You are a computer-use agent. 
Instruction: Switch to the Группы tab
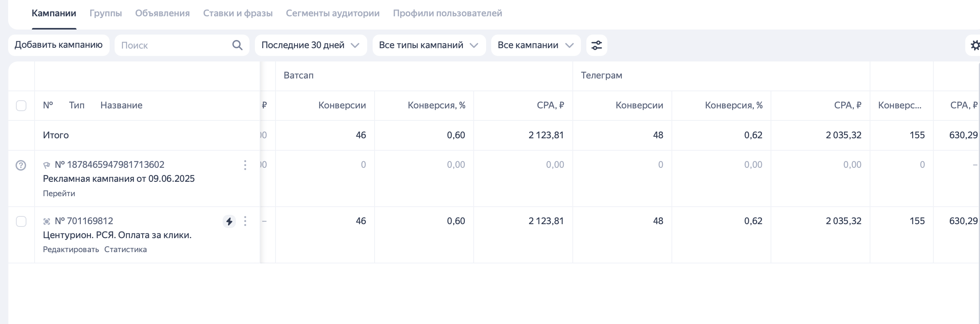pos(106,13)
